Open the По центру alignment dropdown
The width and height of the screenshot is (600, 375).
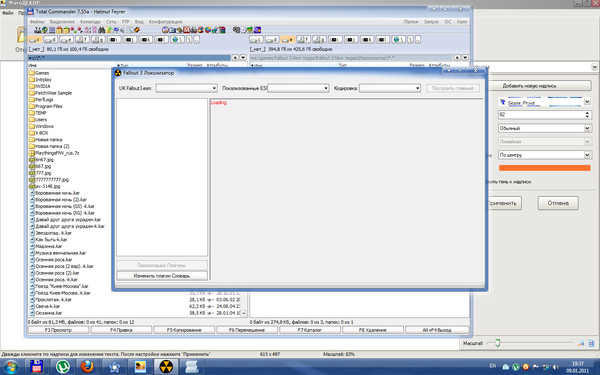545,155
